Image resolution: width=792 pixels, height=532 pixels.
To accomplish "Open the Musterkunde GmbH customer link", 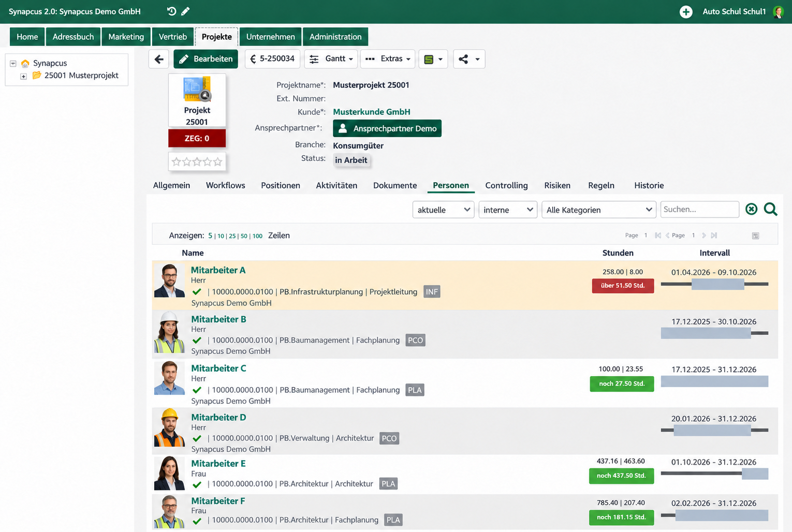I will tap(372, 112).
